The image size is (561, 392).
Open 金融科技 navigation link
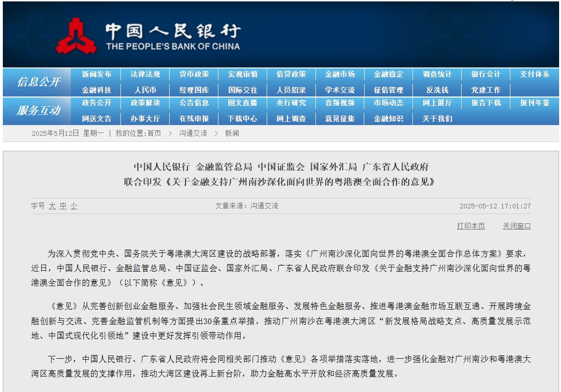coord(96,90)
